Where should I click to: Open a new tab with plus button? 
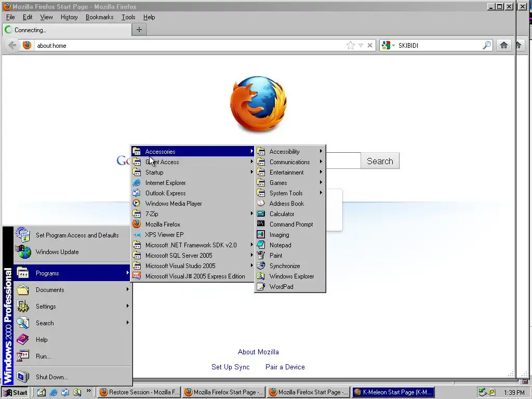pos(139,30)
